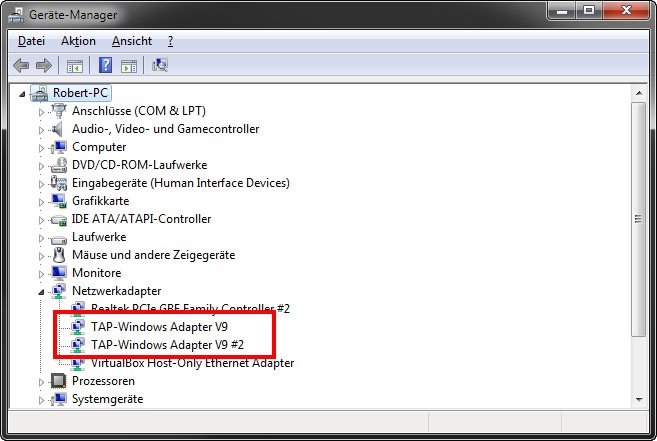Click the TAP-Windows Adapter V9 #2 icon
This screenshot has height=441, width=657.
click(x=78, y=345)
